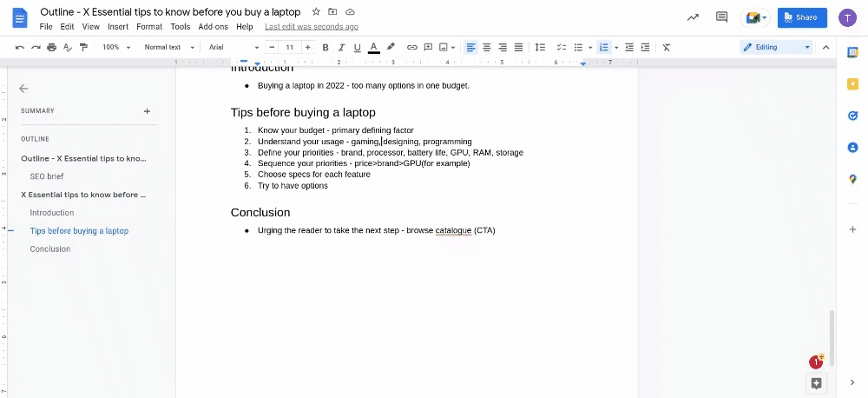Decrease indent of the paragraph
The width and height of the screenshot is (868, 398).
click(629, 48)
